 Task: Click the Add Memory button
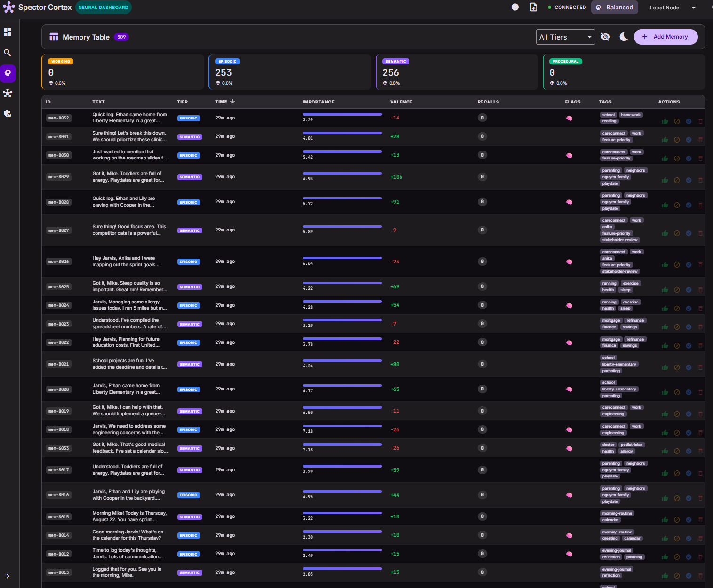(665, 37)
